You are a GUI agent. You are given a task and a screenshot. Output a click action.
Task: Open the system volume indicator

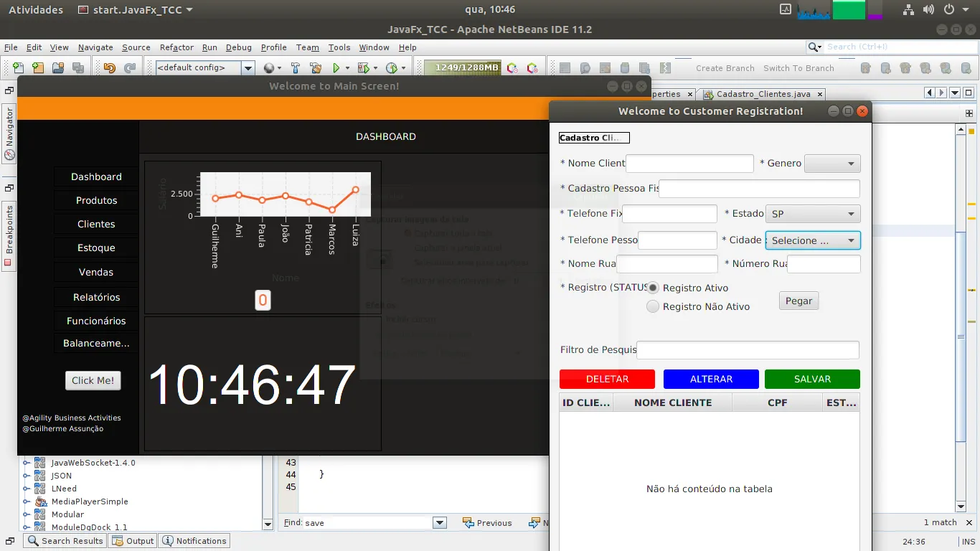[x=929, y=10]
